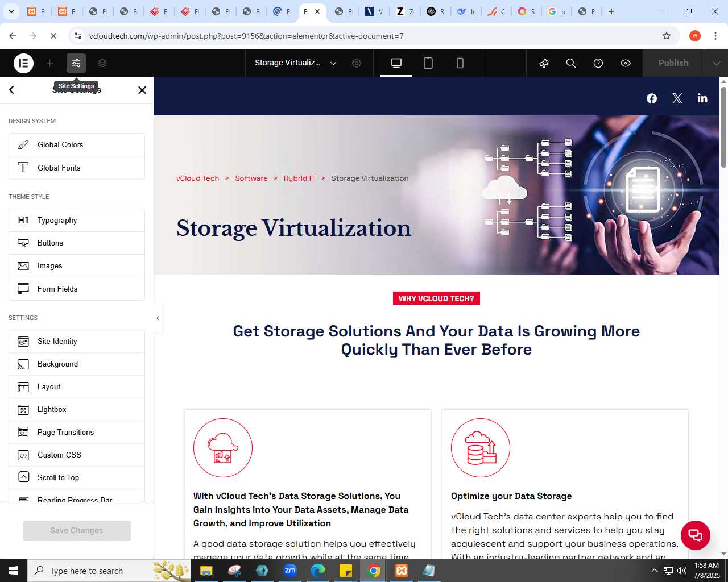Add element with the plus icon

(x=50, y=63)
